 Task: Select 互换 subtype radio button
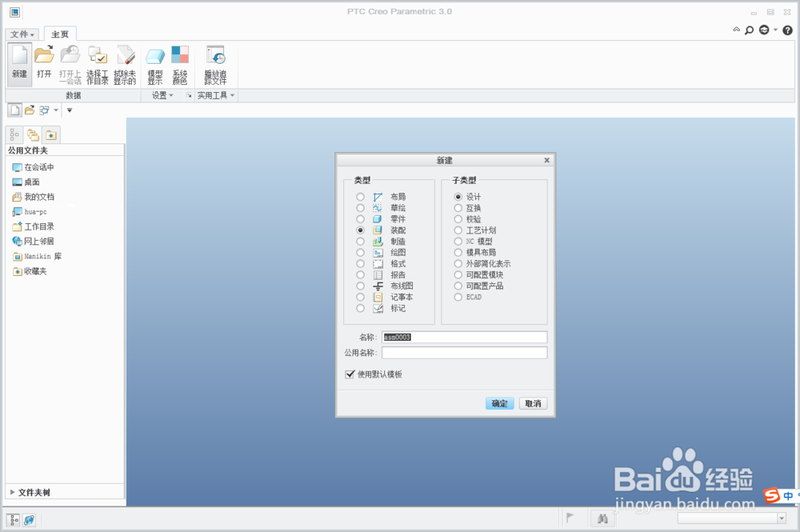click(458, 208)
